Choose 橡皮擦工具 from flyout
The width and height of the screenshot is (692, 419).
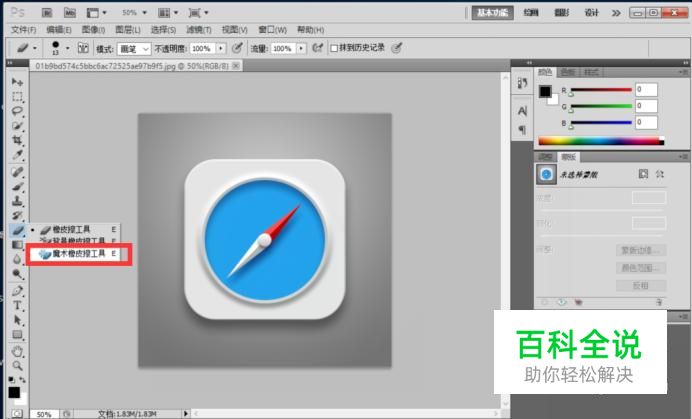75,229
